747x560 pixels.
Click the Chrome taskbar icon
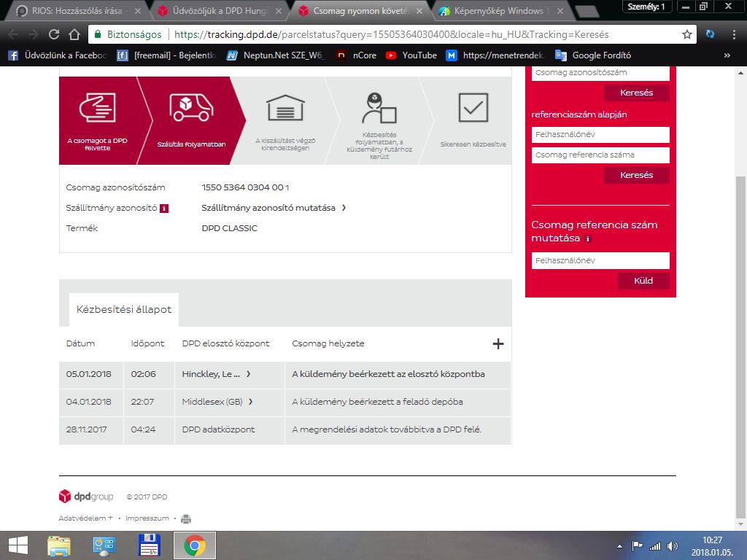click(194, 545)
